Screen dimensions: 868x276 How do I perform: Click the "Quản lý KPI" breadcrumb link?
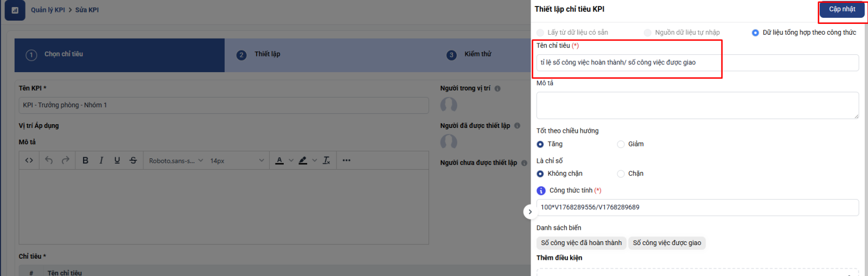(x=48, y=10)
